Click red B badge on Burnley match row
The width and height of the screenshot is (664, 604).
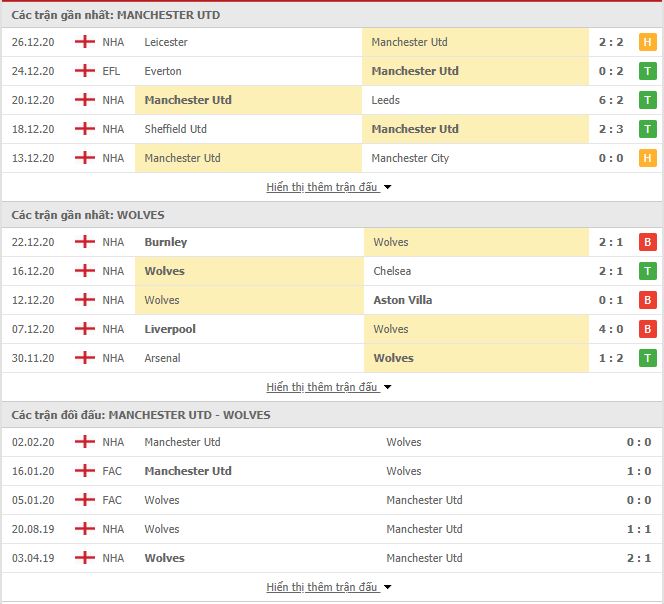point(647,243)
